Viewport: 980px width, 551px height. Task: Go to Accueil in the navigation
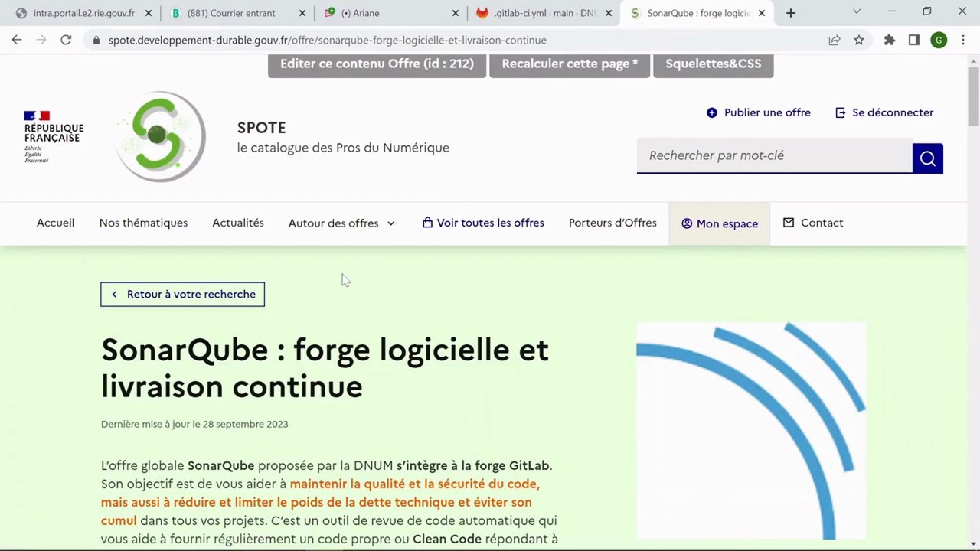point(55,223)
